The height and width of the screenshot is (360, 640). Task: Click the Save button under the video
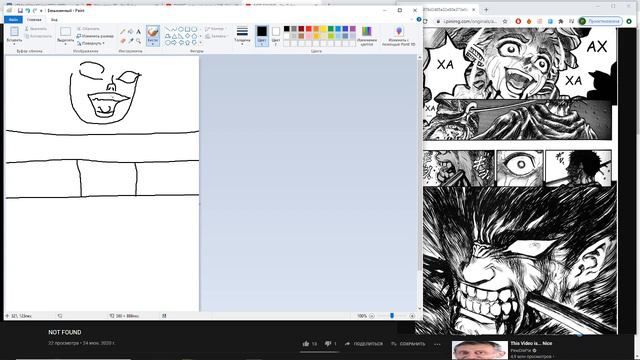click(x=408, y=344)
